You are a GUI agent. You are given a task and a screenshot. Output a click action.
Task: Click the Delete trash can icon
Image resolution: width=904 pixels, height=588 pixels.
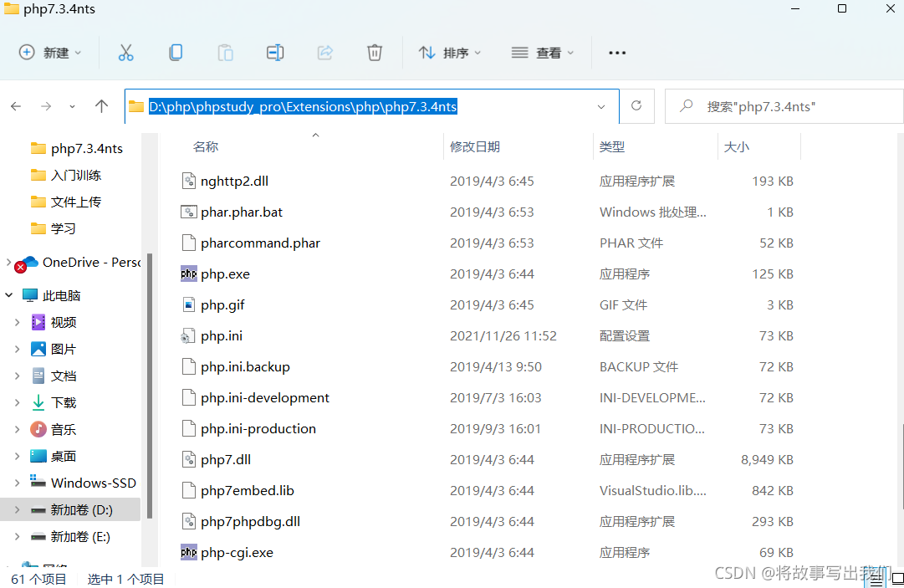375,53
